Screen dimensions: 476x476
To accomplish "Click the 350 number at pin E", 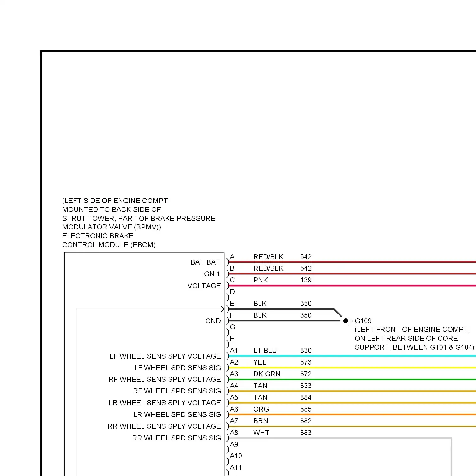I will pyautogui.click(x=306, y=303).
